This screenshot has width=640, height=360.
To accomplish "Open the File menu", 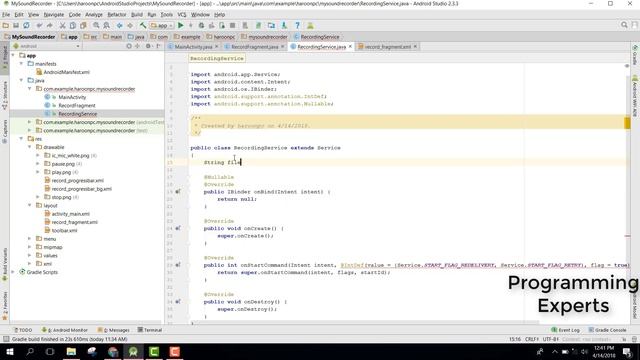I will pos(6,14).
